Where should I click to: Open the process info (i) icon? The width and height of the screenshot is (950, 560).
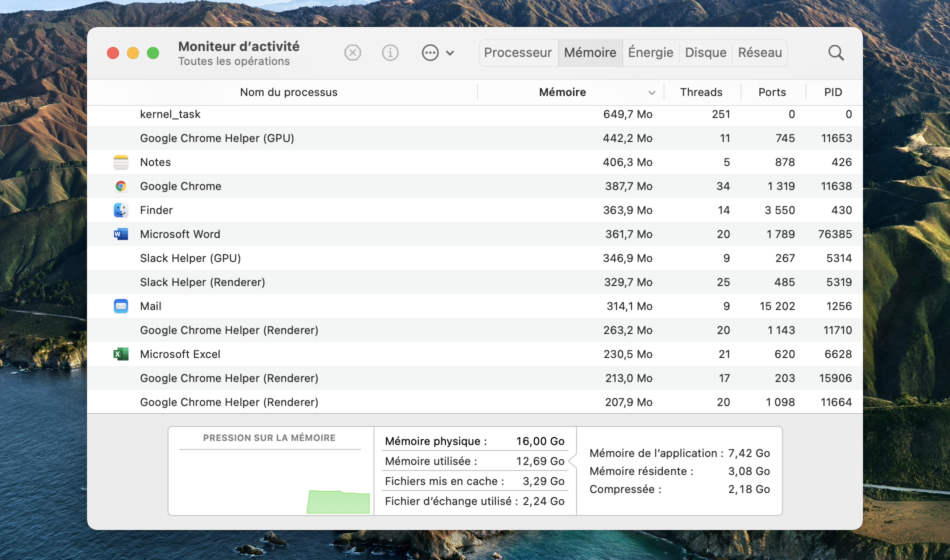tap(390, 52)
